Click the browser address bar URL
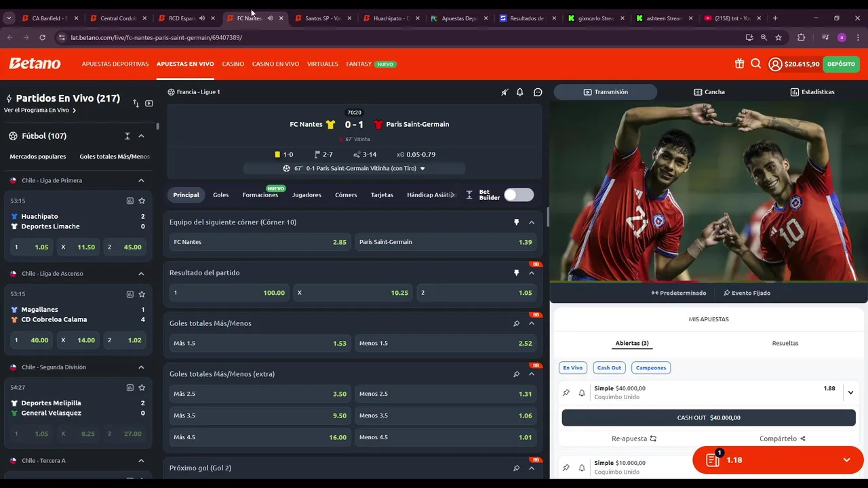 [156, 37]
